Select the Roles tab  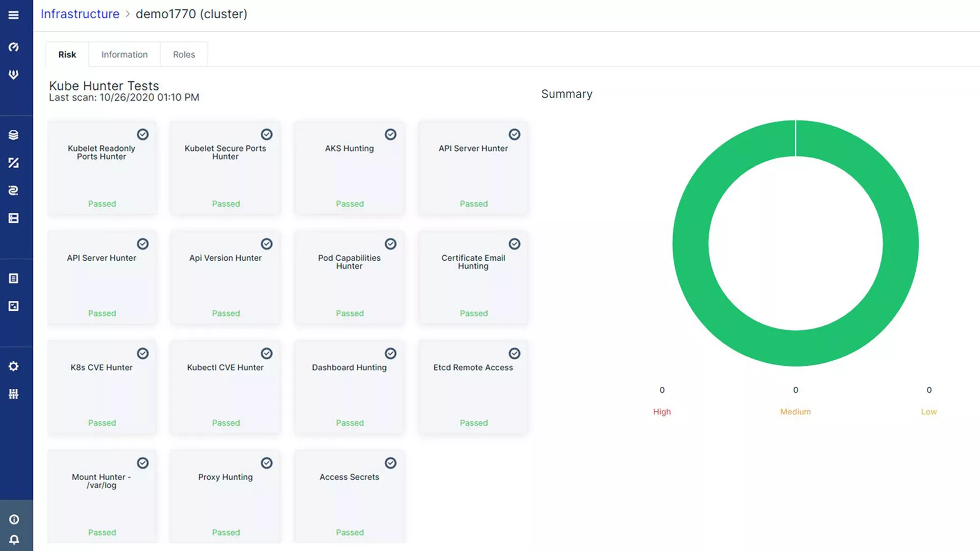(183, 54)
